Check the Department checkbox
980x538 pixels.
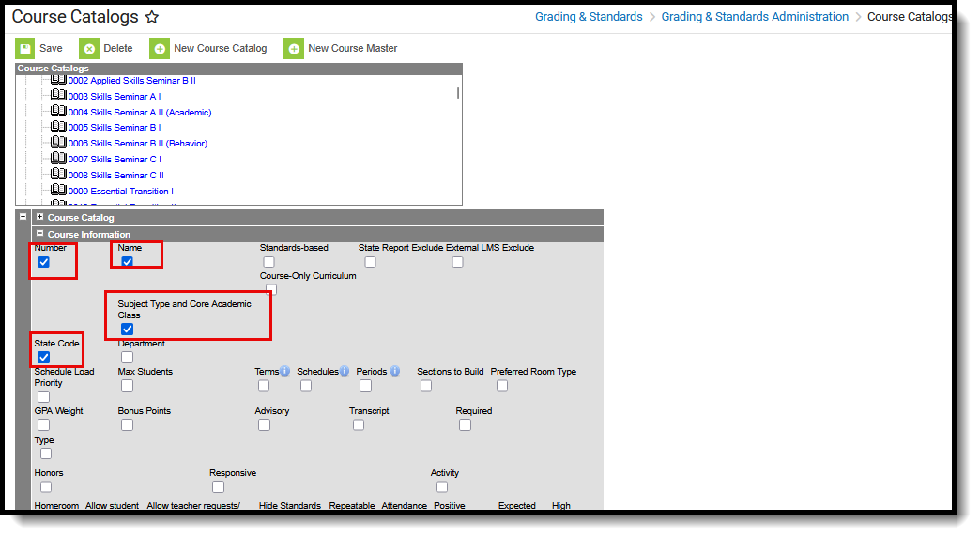tap(127, 358)
